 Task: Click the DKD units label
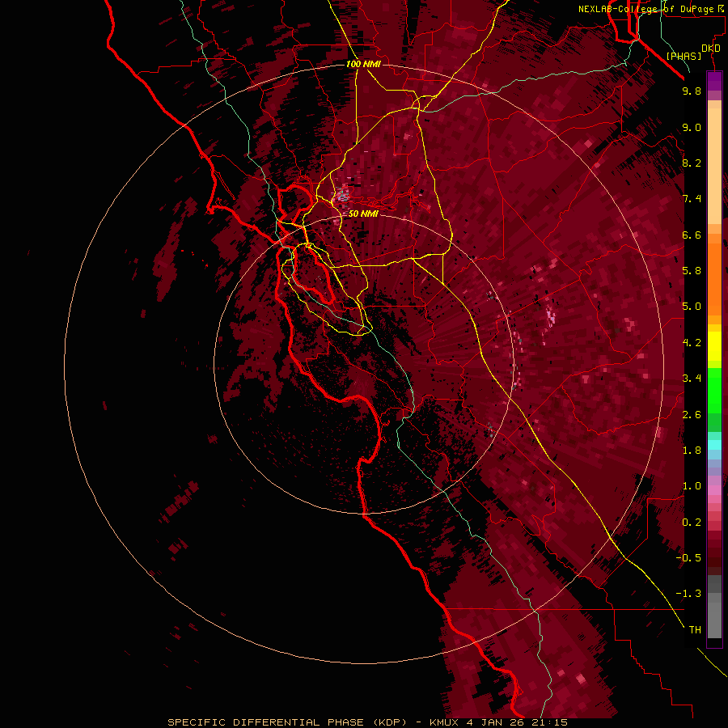tap(711, 49)
